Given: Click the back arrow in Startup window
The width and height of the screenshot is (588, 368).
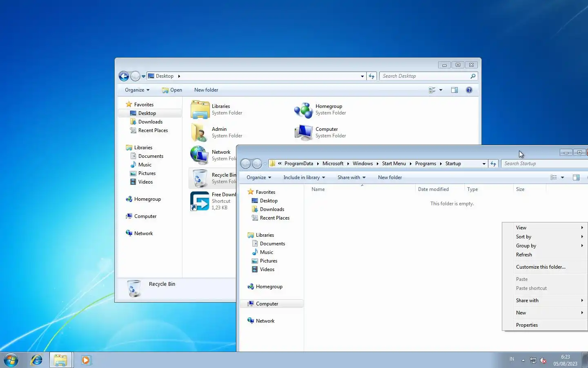Looking at the screenshot, I should click(245, 164).
